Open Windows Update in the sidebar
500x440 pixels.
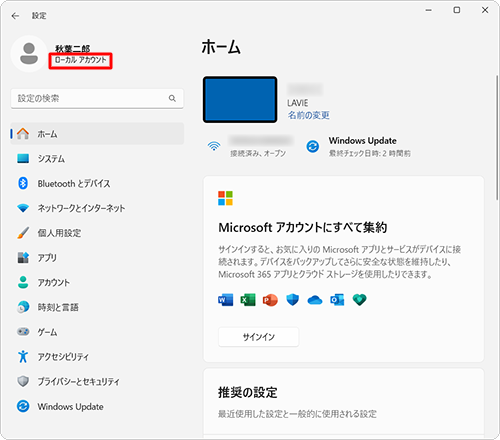pos(97,406)
